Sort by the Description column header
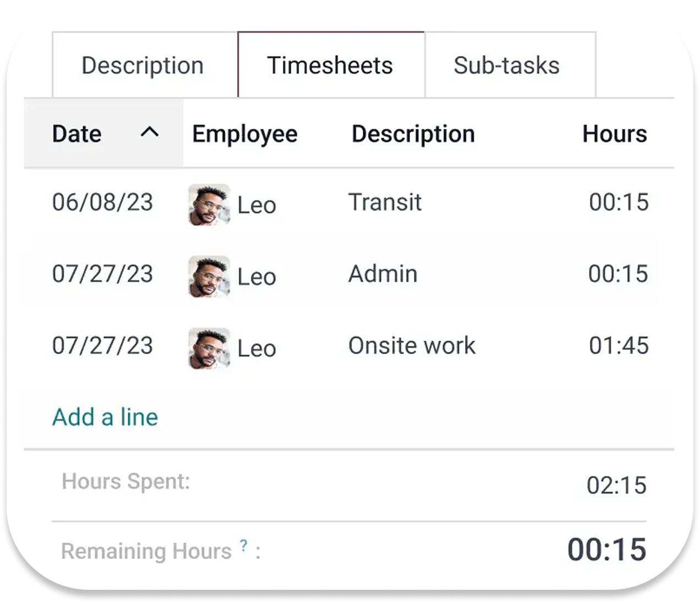The image size is (700, 603). point(413,134)
